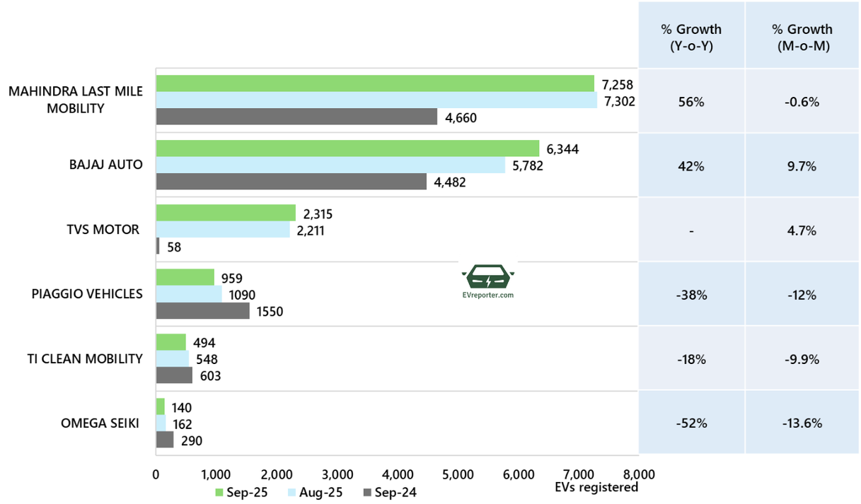Click the MAHINDRA LAST MILE MOBILITY label
The width and height of the screenshot is (861, 504).
tap(75, 100)
